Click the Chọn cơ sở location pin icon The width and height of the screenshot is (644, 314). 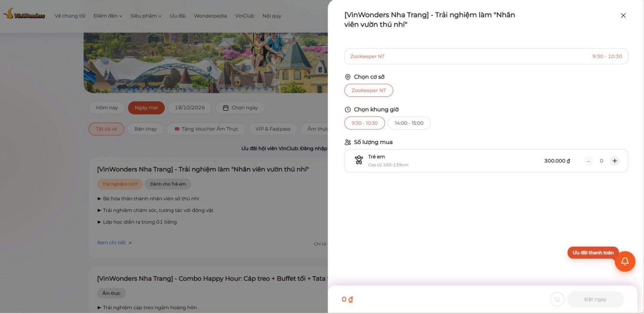[348, 77]
